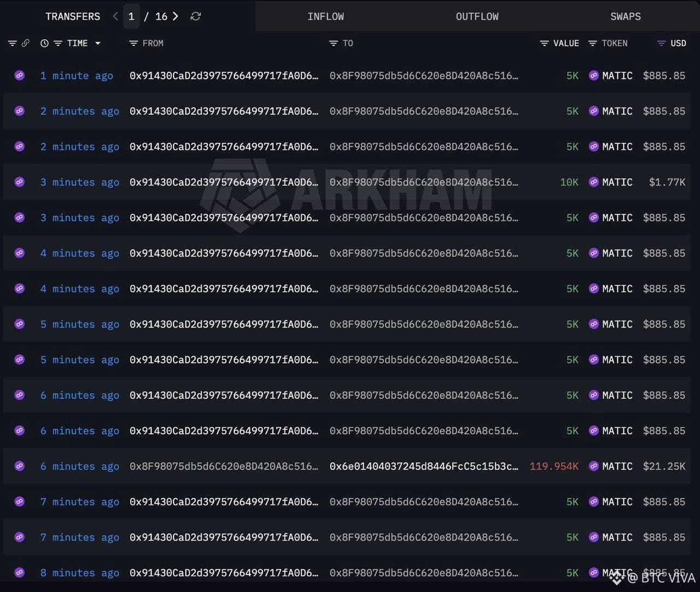Go to previous transfers page chevron
Image resolution: width=700 pixels, height=592 pixels.
click(x=115, y=16)
